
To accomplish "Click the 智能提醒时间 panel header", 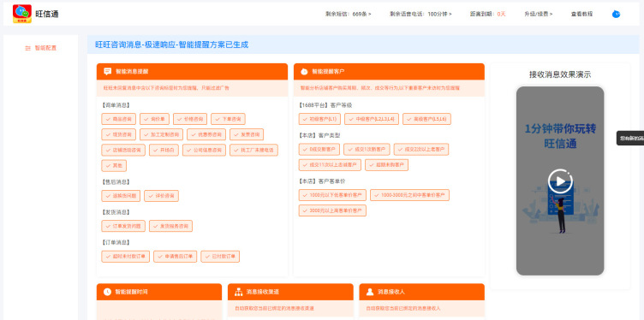I will 159,292.
